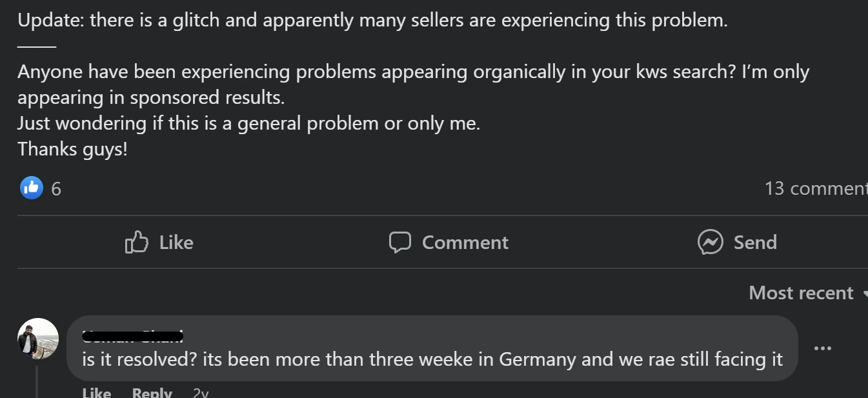Reply to the comment about Germany
Viewport: 868px width, 398px height.
click(152, 392)
